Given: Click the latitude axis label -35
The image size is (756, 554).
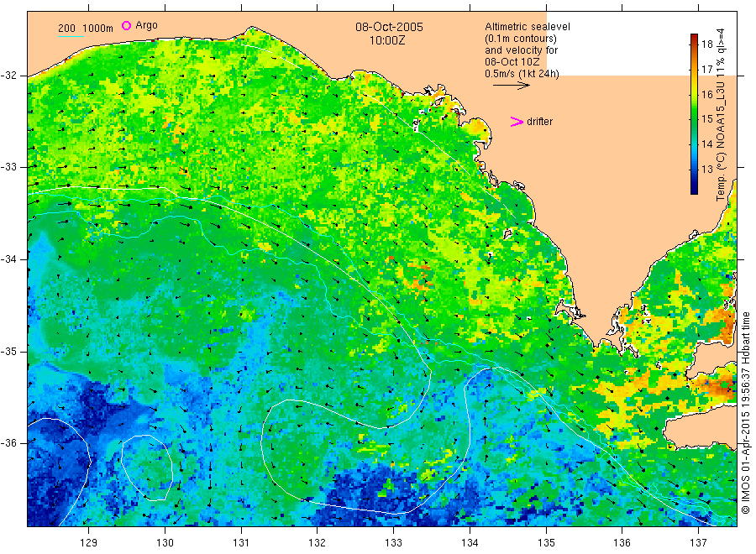Looking at the screenshot, I should pos(8,351).
